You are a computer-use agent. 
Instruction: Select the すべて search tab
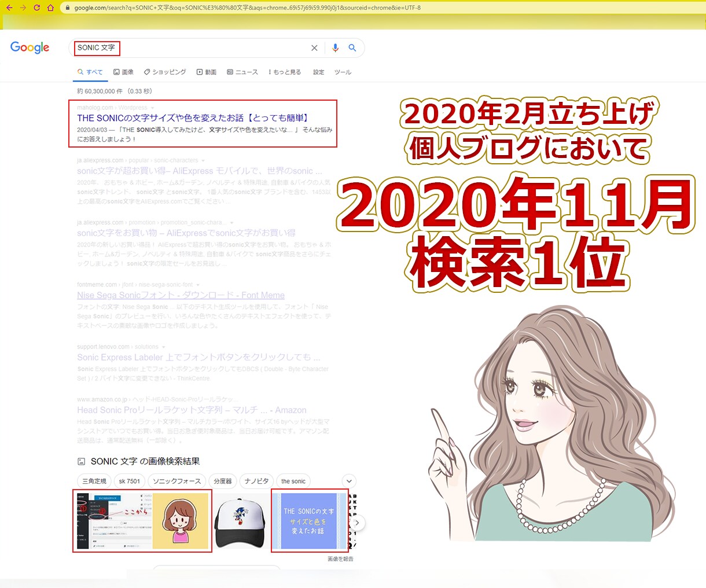click(x=90, y=72)
